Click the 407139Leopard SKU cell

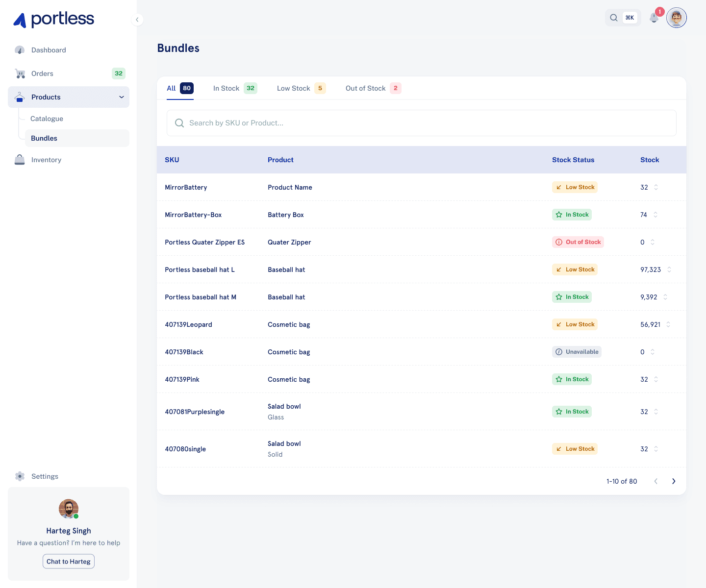[188, 324]
